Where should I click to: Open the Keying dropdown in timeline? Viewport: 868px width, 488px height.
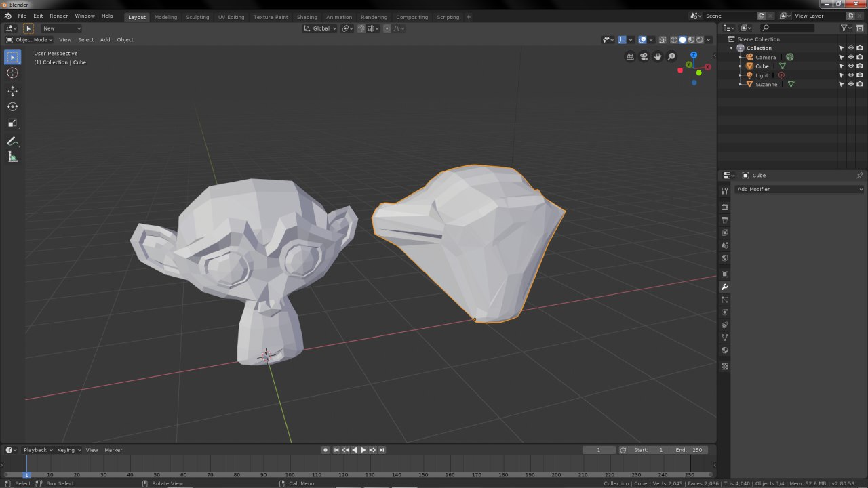pyautogui.click(x=68, y=450)
